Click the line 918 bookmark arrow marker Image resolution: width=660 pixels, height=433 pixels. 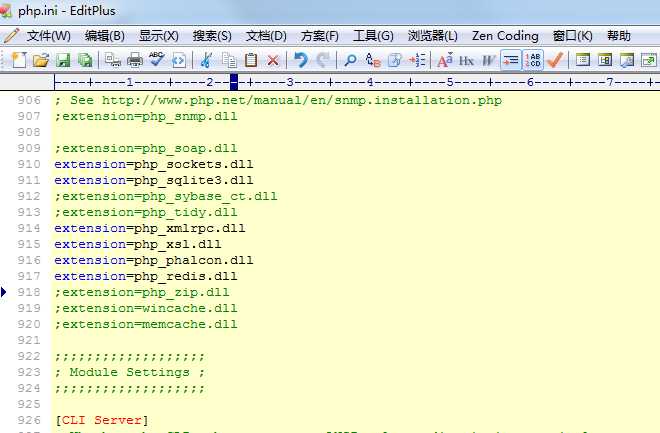pyautogui.click(x=4, y=292)
